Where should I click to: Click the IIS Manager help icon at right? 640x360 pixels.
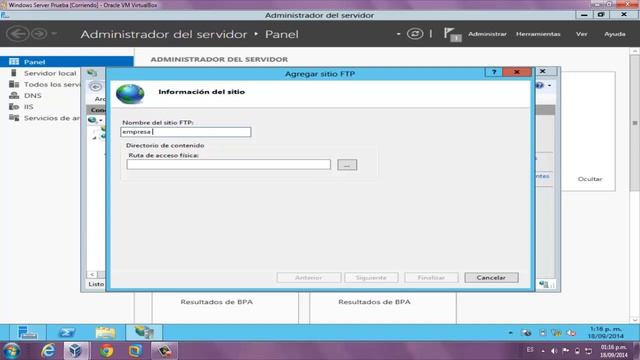click(540, 85)
